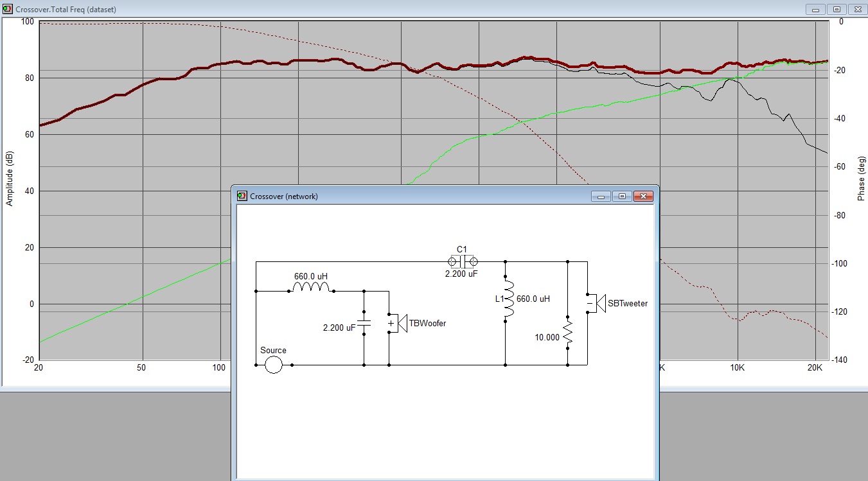
Task: Click the 10.000 resistor value
Action: pyautogui.click(x=547, y=337)
